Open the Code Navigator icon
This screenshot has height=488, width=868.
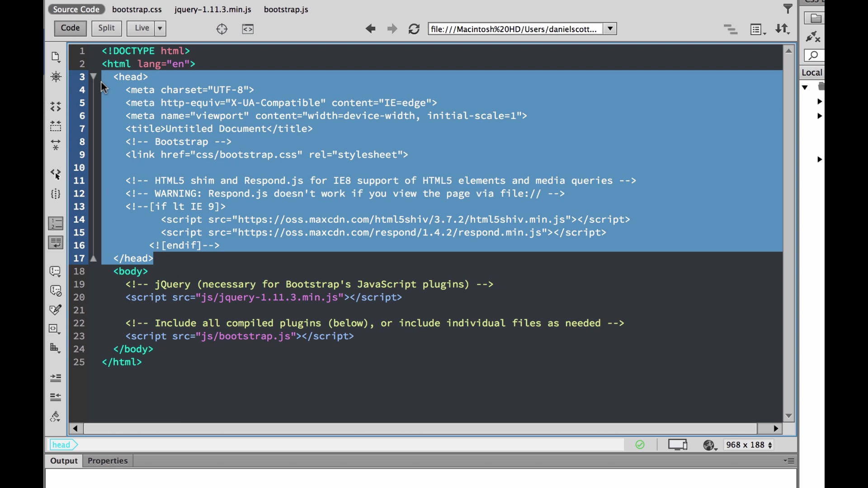click(x=248, y=29)
